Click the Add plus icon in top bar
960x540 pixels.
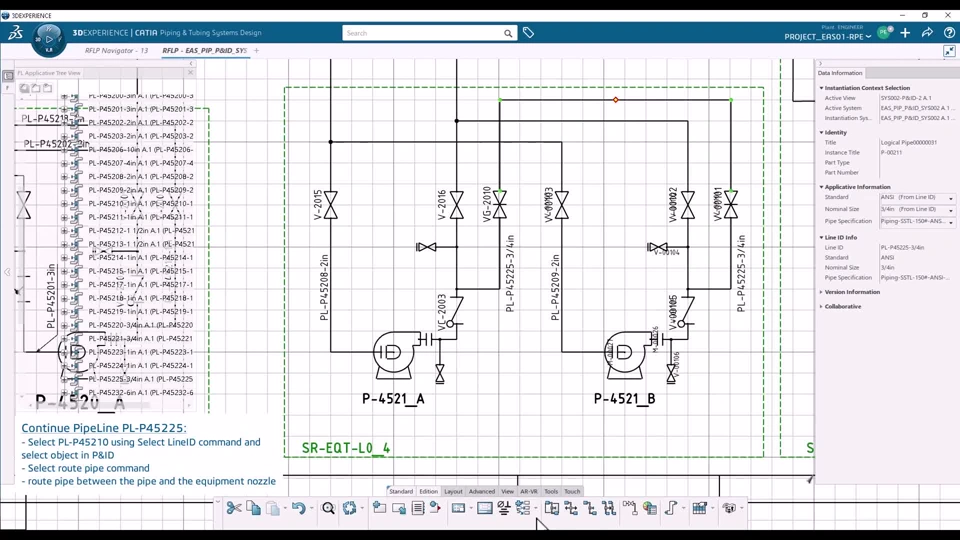pos(905,33)
